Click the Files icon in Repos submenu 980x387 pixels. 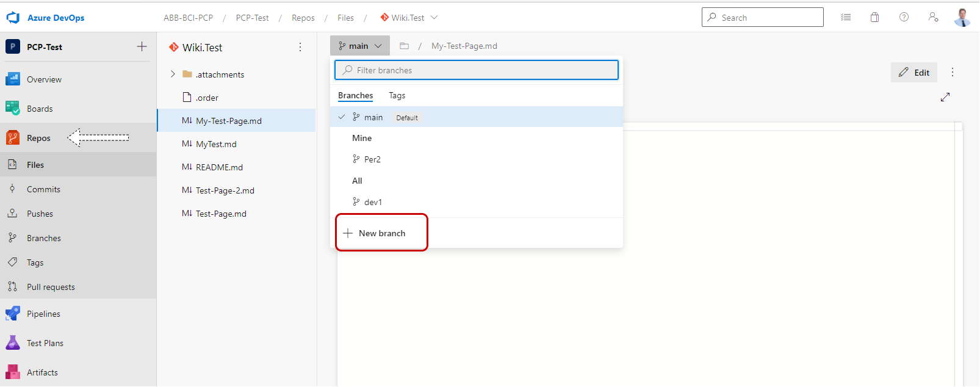(12, 165)
